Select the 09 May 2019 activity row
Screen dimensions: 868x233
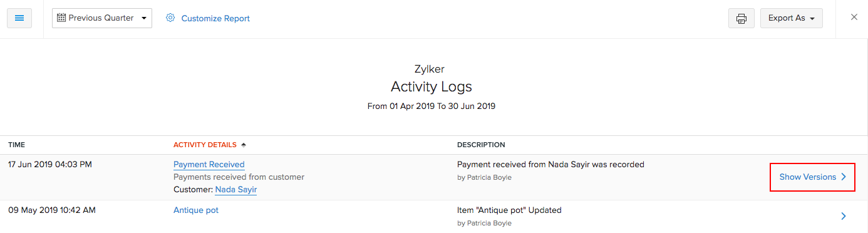(x=434, y=216)
